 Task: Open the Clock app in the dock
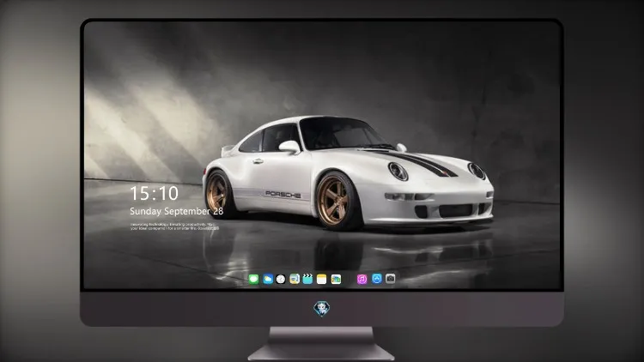281,279
